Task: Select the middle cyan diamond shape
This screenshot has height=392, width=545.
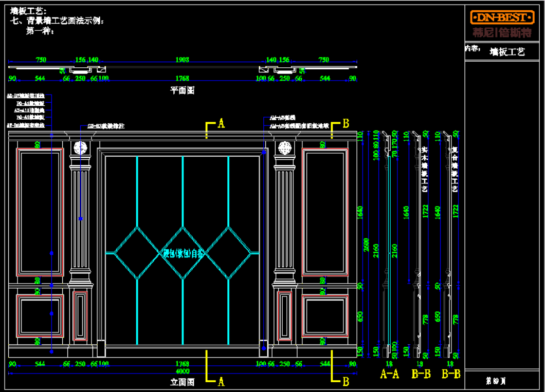Action: click(183, 252)
